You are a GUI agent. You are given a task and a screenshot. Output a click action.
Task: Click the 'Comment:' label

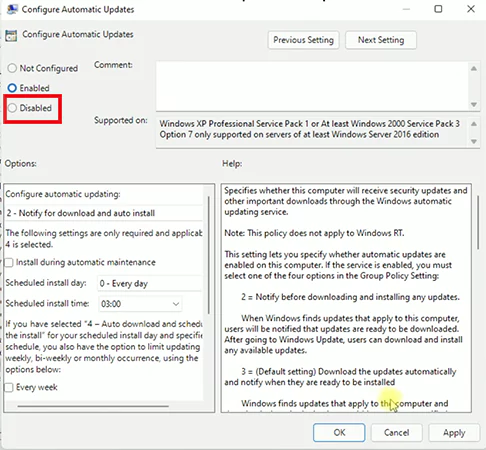(113, 65)
